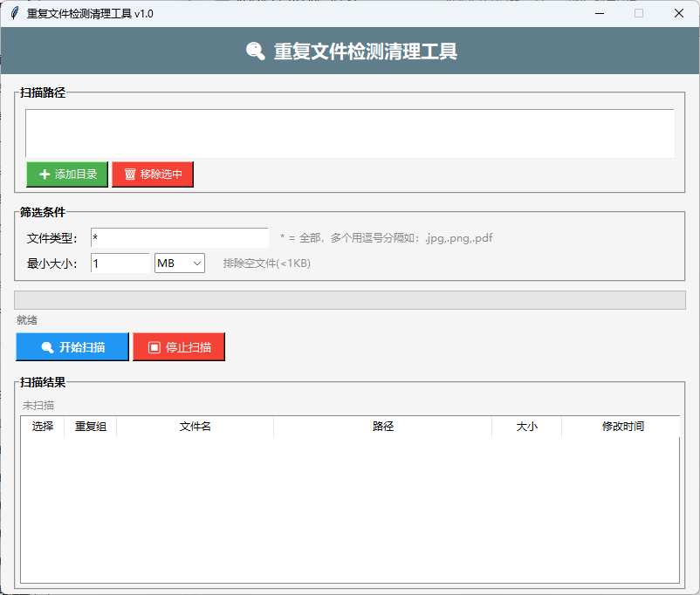The image size is (700, 595).
Task: Click the 最小大小: label
Action: (x=52, y=263)
